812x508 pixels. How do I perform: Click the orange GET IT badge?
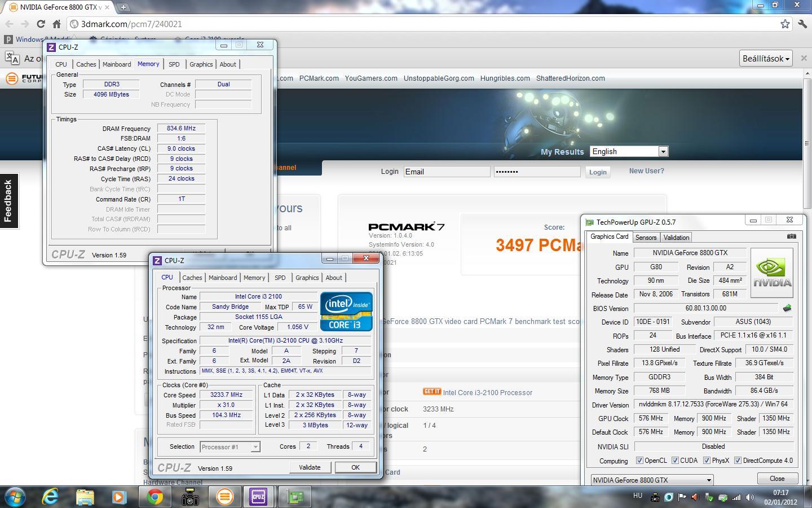click(x=431, y=392)
